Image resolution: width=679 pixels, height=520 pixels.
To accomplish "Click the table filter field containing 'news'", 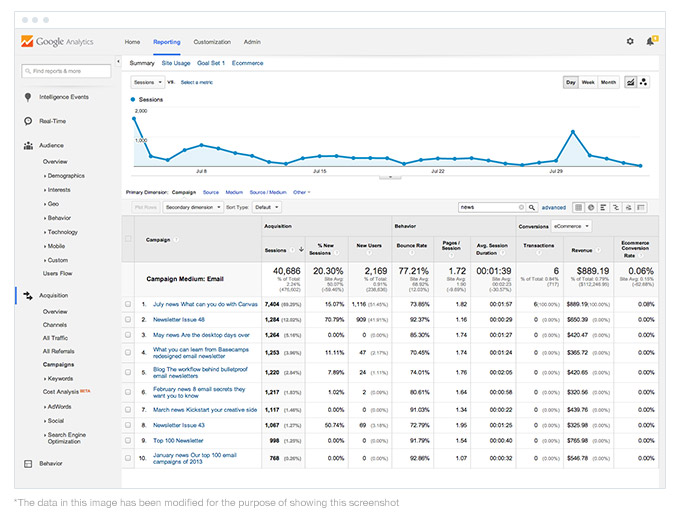I will [x=492, y=207].
